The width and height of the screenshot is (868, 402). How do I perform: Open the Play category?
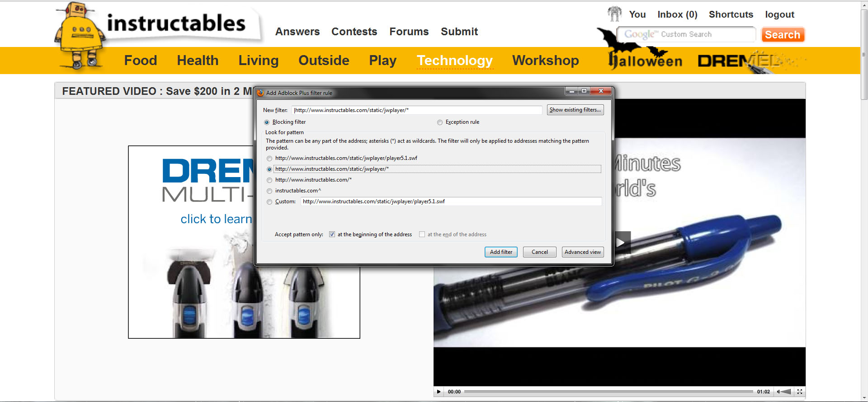pos(383,61)
